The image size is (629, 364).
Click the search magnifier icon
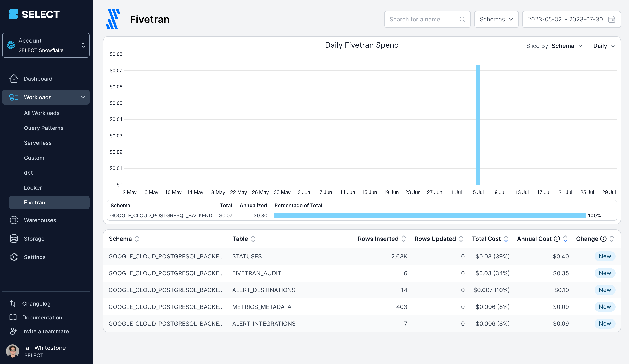462,19
